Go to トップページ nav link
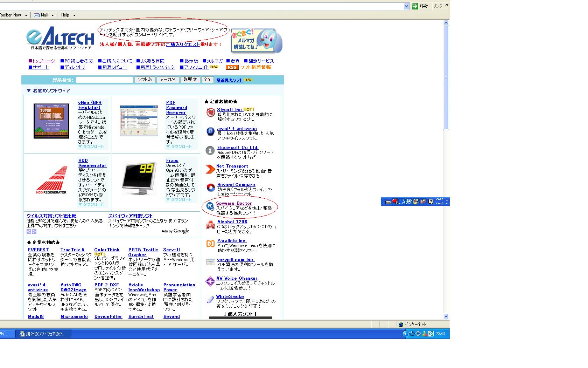Image resolution: width=588 pixels, height=368 pixels. click(x=42, y=61)
